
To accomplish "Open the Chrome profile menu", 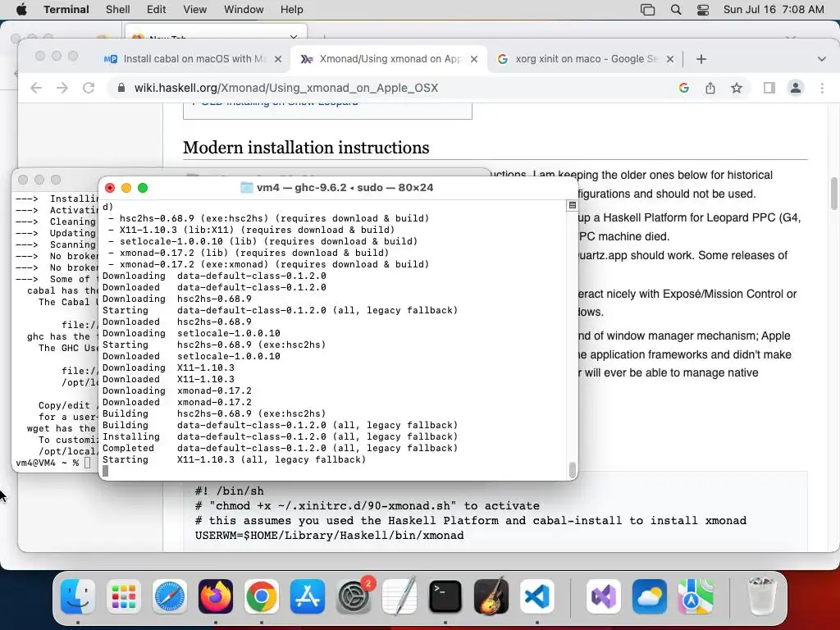I will [796, 88].
